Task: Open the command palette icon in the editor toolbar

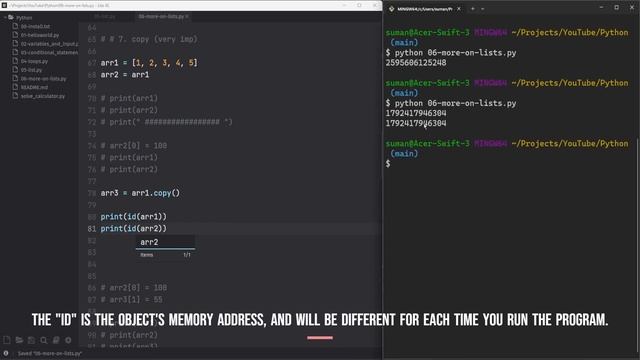Action: pyautogui.click(x=56, y=340)
